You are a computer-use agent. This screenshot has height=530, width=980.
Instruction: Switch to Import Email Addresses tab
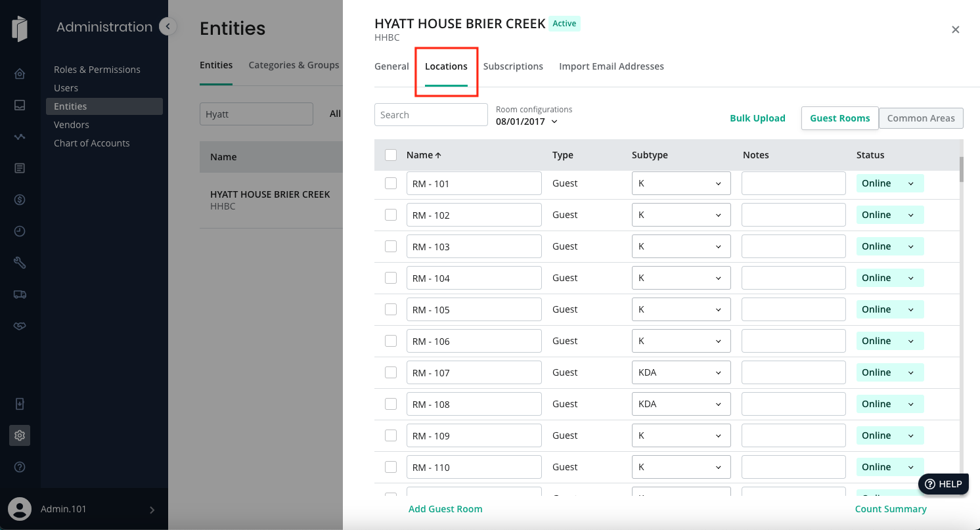(612, 66)
